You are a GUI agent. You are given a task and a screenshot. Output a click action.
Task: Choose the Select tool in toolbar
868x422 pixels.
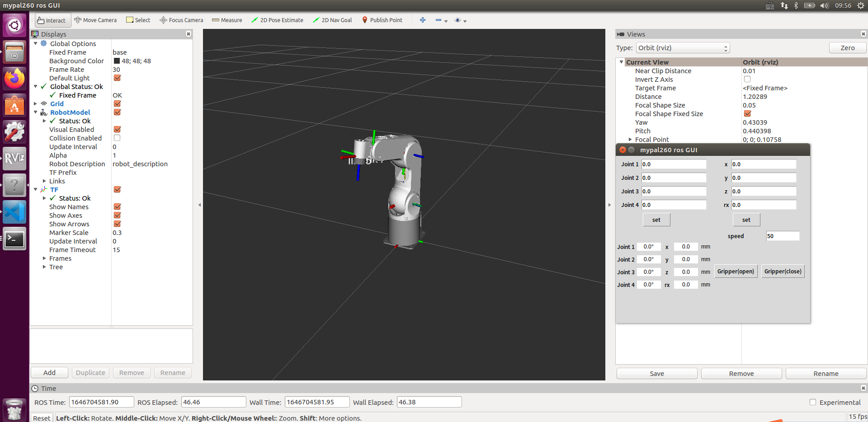tap(138, 20)
